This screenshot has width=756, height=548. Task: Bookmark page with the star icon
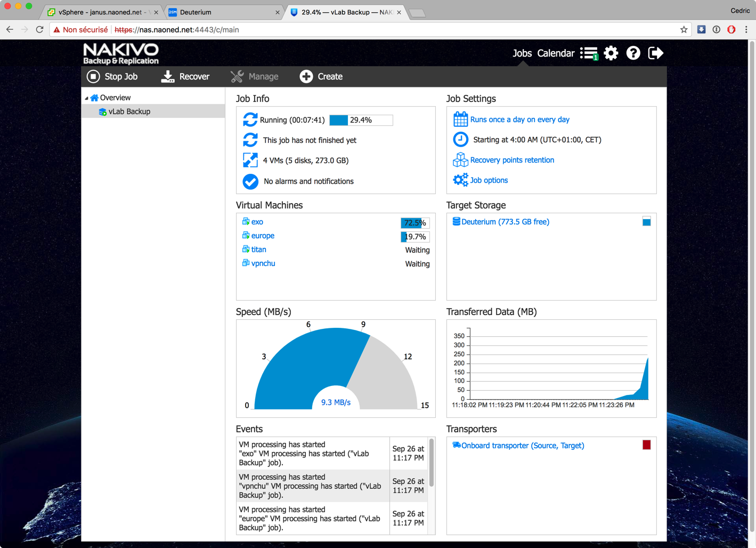684,30
